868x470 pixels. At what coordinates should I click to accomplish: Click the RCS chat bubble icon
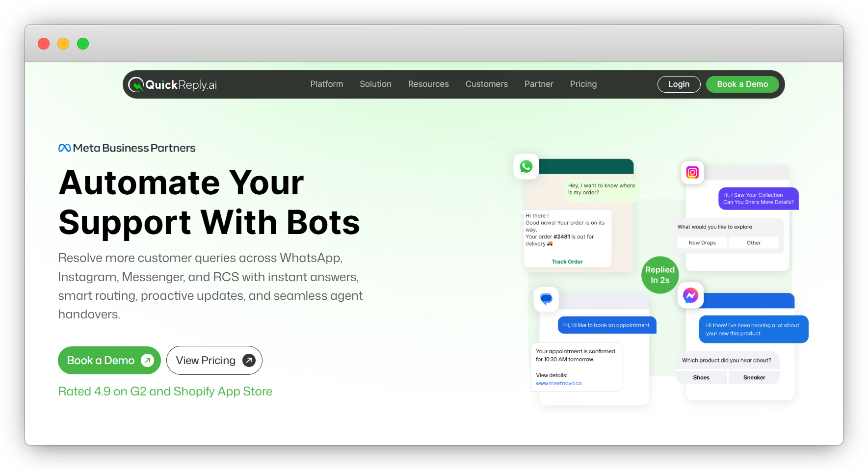coord(546,299)
